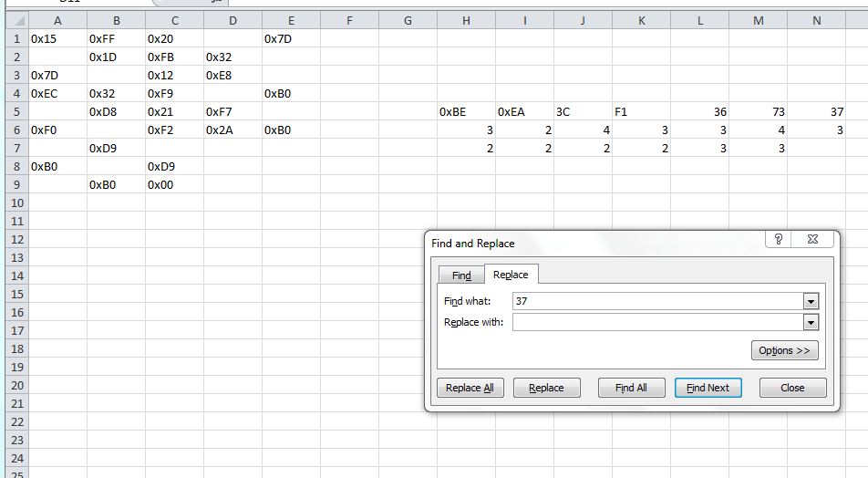
Task: Select cell containing 0xFB
Action: [x=174, y=57]
